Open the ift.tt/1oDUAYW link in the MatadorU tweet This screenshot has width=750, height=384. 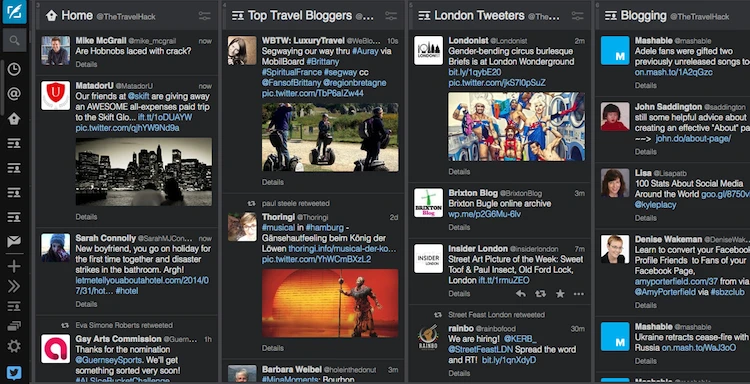click(165, 117)
